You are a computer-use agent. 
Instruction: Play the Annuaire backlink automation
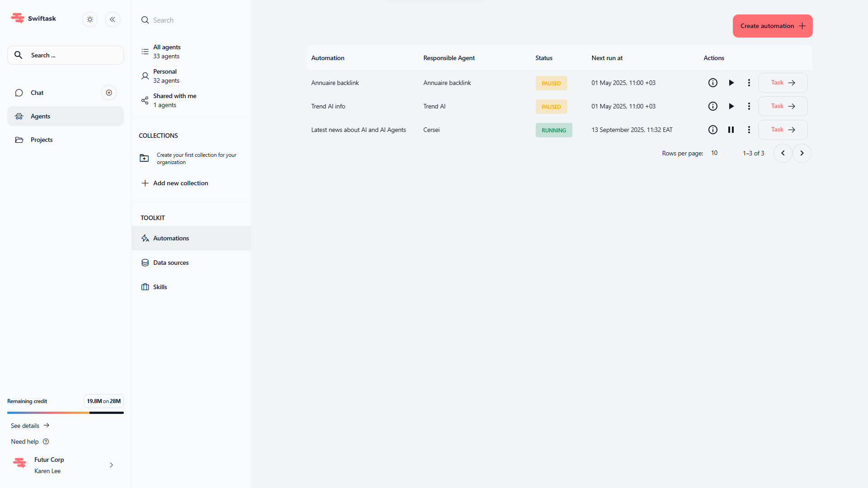click(731, 83)
